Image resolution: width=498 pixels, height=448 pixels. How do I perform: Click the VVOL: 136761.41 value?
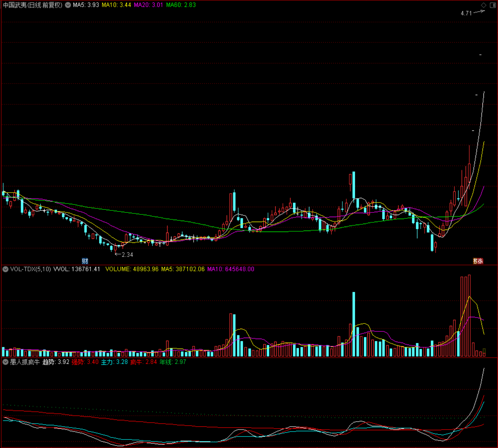pyautogui.click(x=77, y=269)
